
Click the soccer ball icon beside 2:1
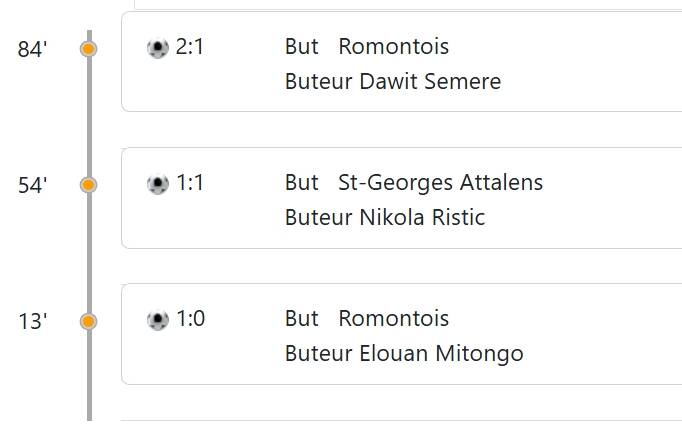(158, 48)
